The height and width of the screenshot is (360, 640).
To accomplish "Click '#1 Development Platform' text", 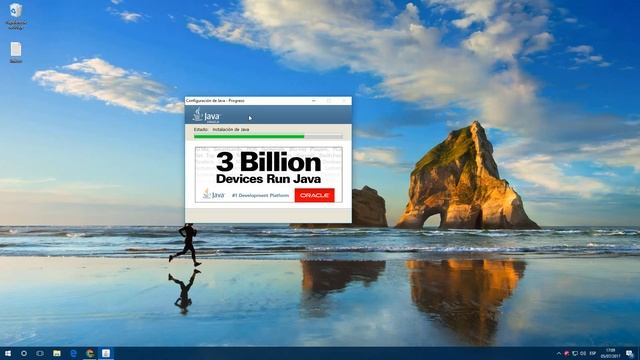I will click(260, 196).
